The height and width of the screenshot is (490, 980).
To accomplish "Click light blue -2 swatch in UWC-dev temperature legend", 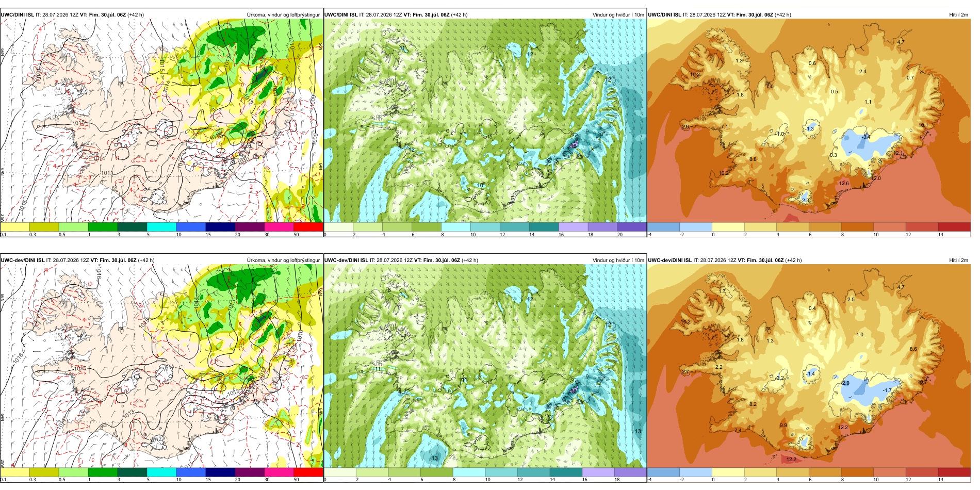I will [x=696, y=472].
